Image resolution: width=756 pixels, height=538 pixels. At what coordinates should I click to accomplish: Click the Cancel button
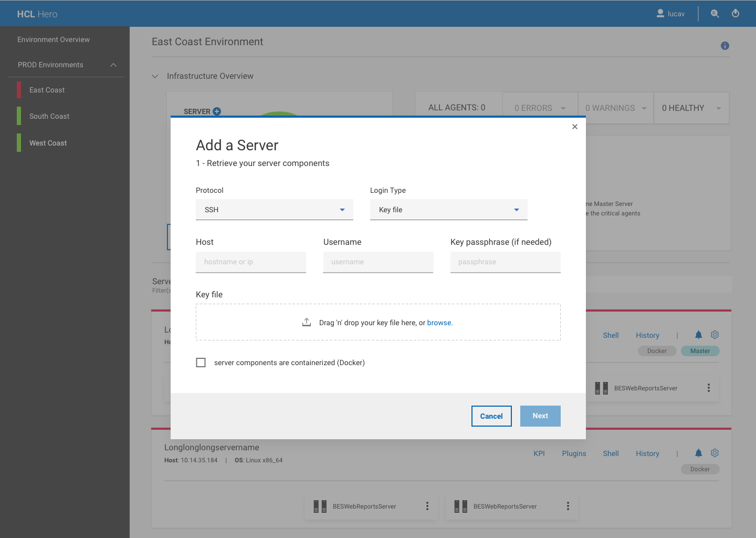pos(491,416)
